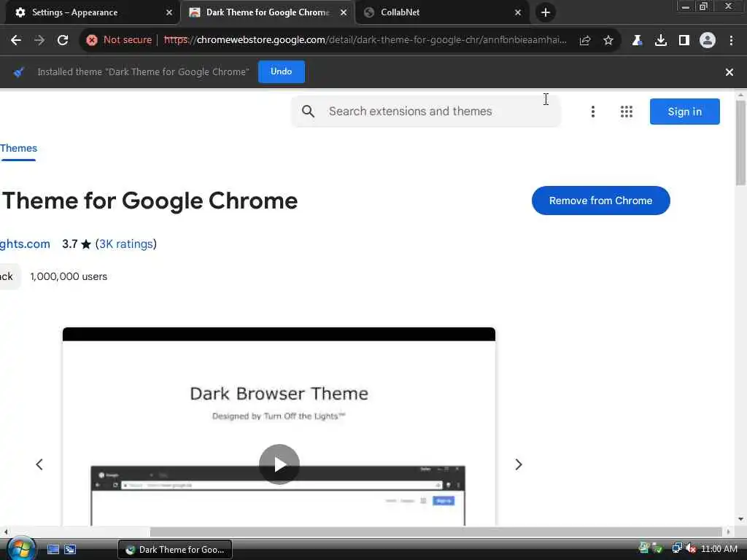Bookmark this page with star icon

[x=608, y=41]
